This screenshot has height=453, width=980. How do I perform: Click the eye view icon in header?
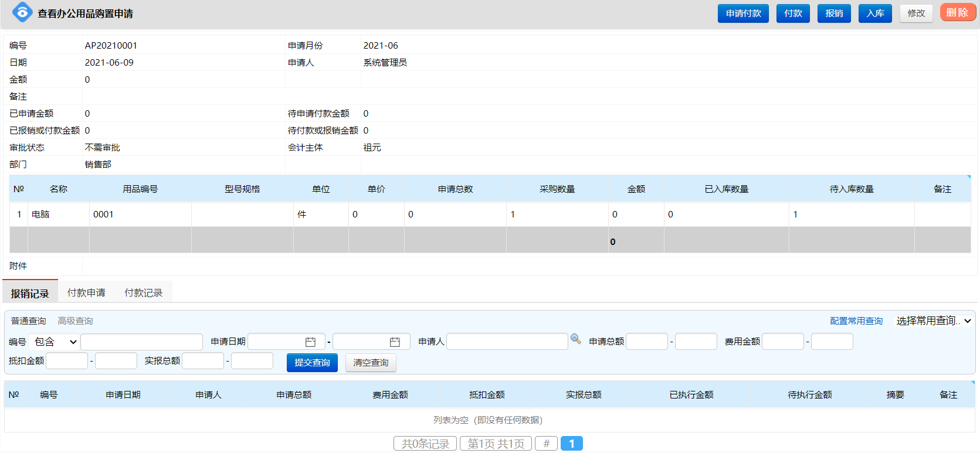pos(22,12)
